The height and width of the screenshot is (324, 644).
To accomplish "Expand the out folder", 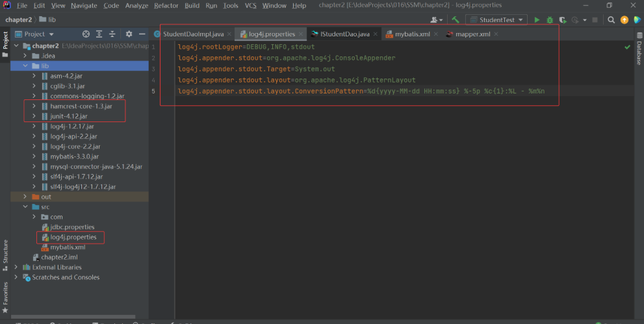I will click(25, 197).
